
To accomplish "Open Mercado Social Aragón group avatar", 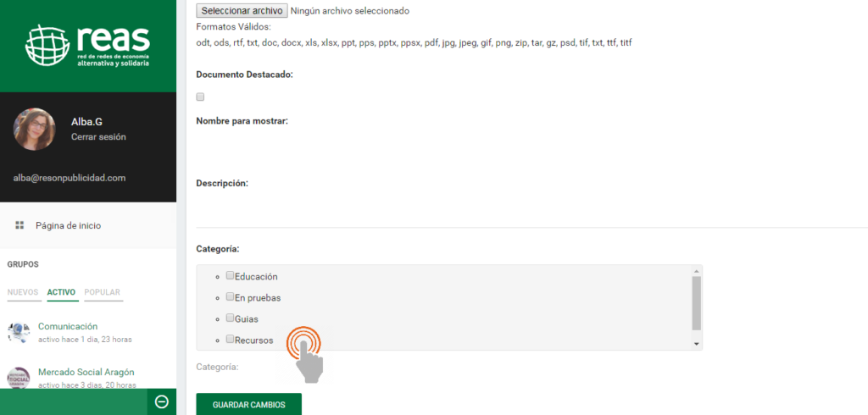I will [x=19, y=378].
